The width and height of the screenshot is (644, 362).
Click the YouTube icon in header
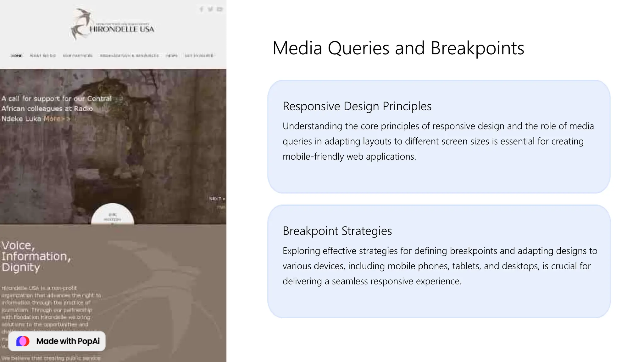click(x=220, y=9)
